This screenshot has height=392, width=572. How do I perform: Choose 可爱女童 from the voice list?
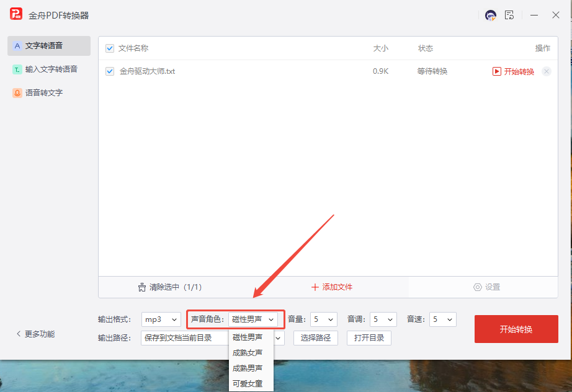pyautogui.click(x=251, y=383)
